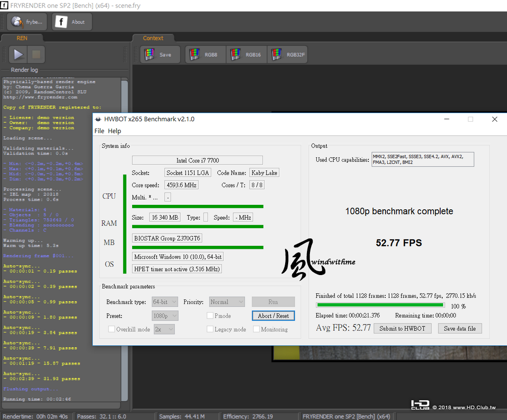Switch to the REN tab

tap(22, 38)
